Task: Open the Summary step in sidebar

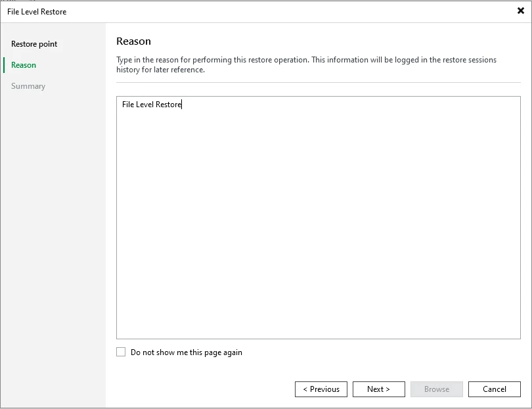Action: tap(28, 86)
